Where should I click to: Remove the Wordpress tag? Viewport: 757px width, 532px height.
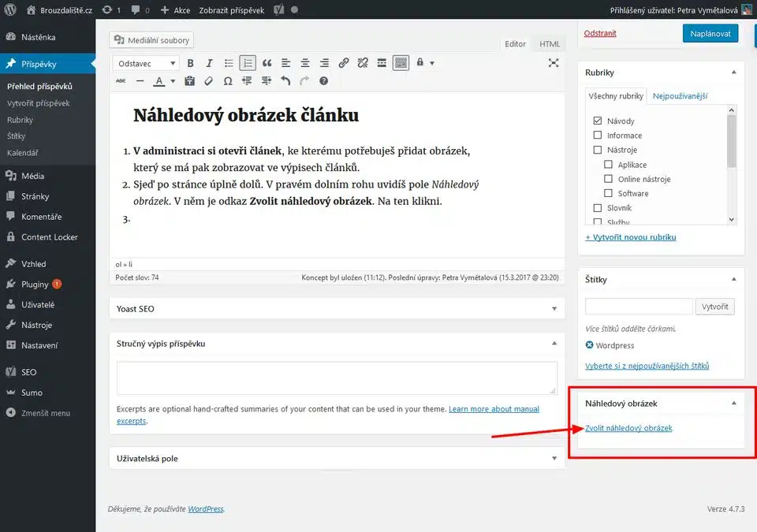[590, 344]
